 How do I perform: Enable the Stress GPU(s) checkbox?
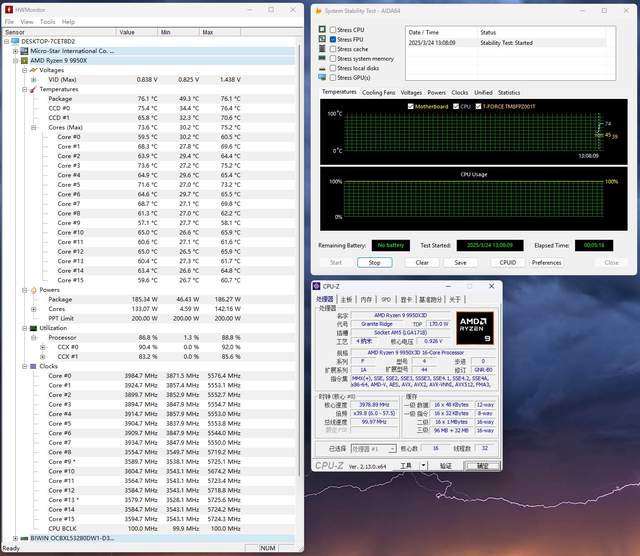point(333,78)
